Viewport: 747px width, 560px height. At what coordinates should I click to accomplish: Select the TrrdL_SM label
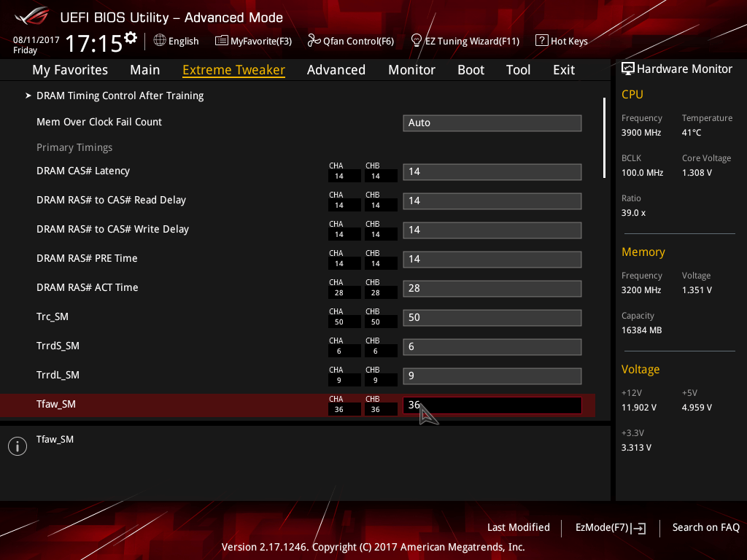[58, 375]
